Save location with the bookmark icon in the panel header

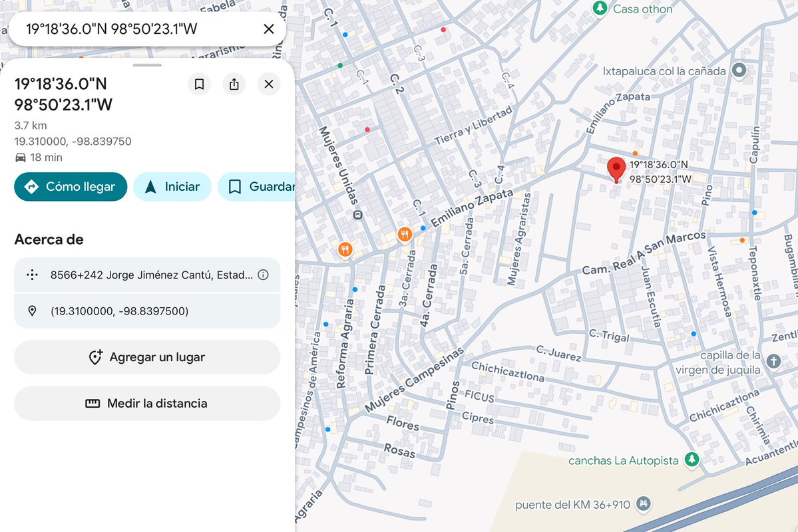point(200,84)
